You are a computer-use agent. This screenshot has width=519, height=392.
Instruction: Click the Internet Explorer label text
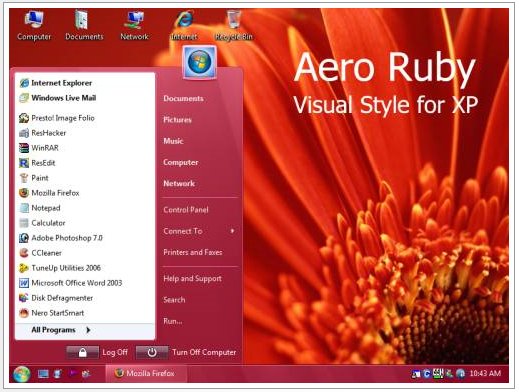[62, 83]
